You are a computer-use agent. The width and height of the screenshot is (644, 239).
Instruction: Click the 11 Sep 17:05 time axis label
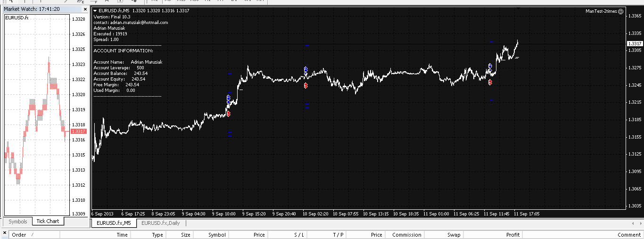(527, 214)
